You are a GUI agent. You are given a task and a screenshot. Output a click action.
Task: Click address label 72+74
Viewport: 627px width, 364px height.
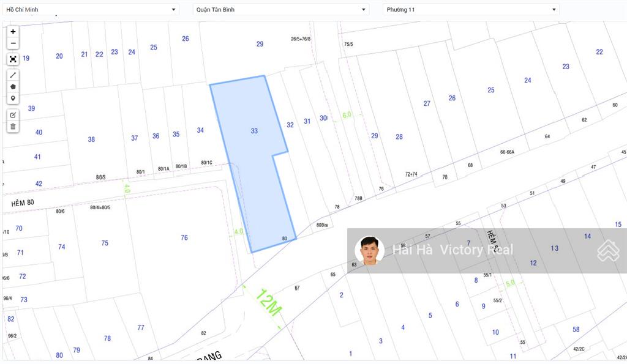[411, 174]
